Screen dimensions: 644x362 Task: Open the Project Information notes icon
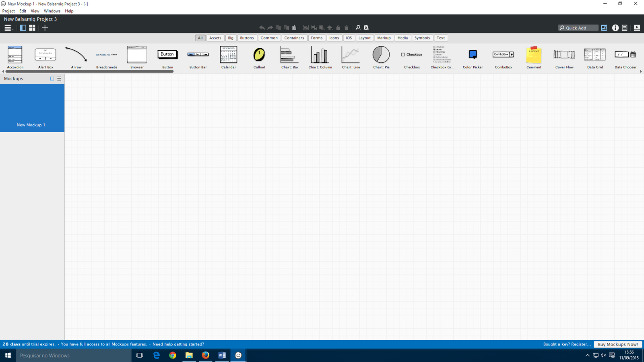(624, 28)
